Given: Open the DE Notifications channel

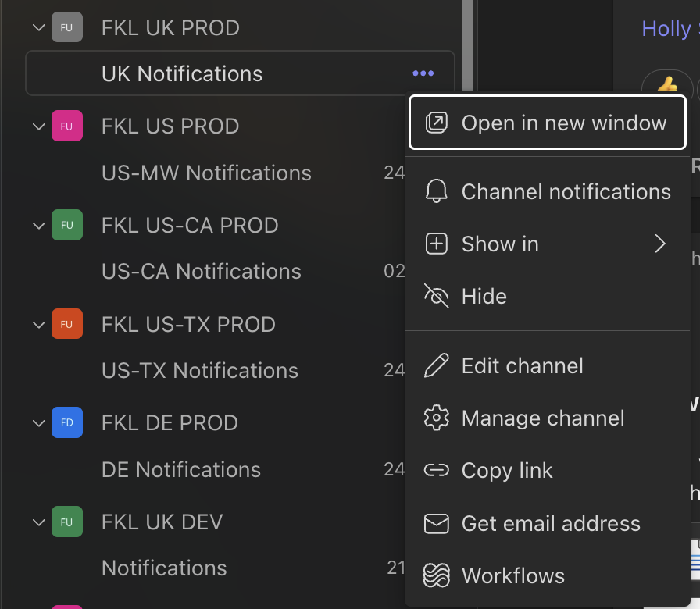Looking at the screenshot, I should [180, 469].
